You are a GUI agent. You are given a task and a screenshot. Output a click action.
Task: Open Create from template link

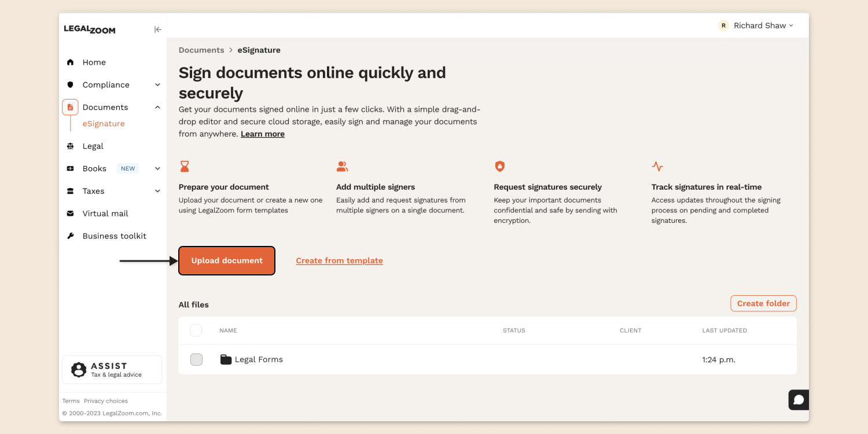tap(339, 260)
